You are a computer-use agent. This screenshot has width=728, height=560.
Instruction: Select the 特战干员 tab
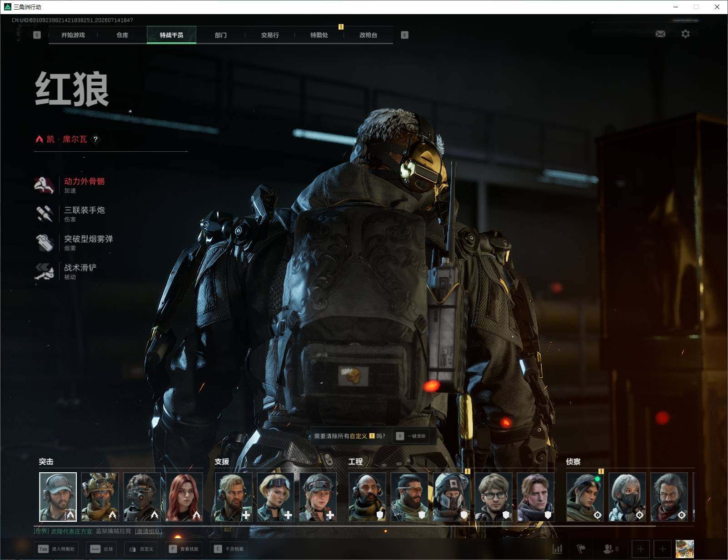(x=171, y=35)
